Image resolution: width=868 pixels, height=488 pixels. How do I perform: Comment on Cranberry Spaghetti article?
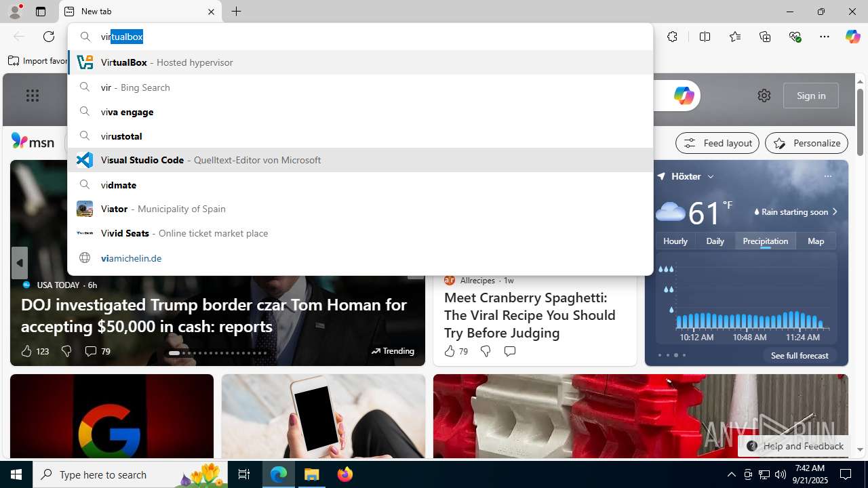point(509,351)
